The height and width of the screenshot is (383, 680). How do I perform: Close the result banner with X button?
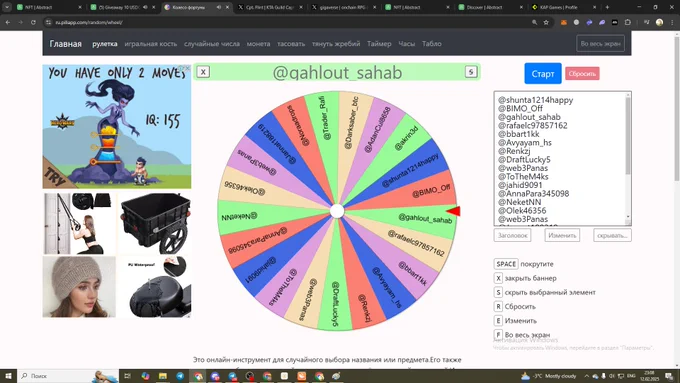click(x=203, y=72)
